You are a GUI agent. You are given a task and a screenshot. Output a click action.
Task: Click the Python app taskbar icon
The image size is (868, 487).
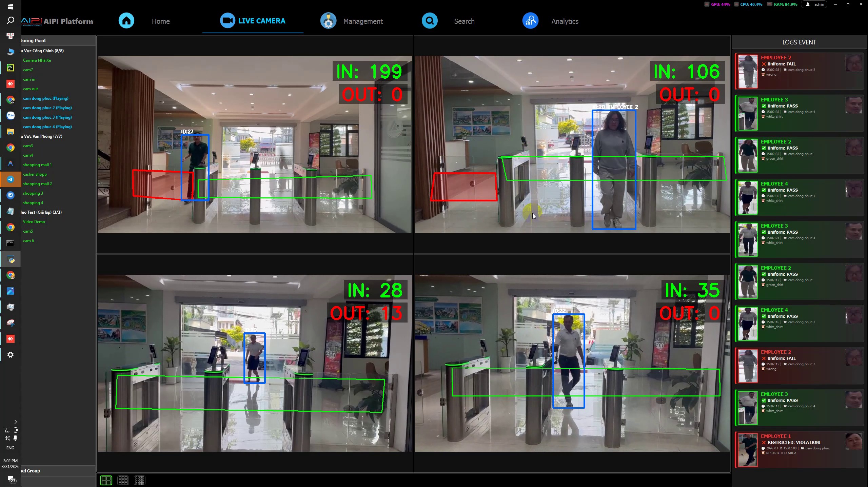[x=11, y=260]
